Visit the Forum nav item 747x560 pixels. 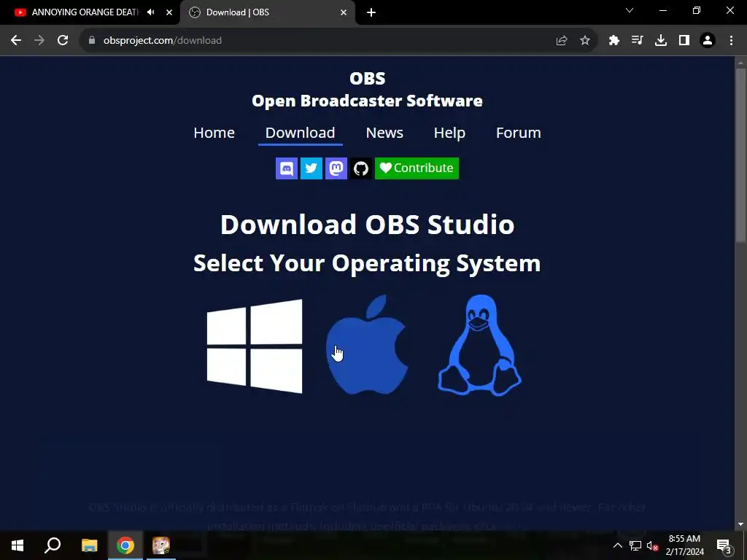click(x=519, y=133)
